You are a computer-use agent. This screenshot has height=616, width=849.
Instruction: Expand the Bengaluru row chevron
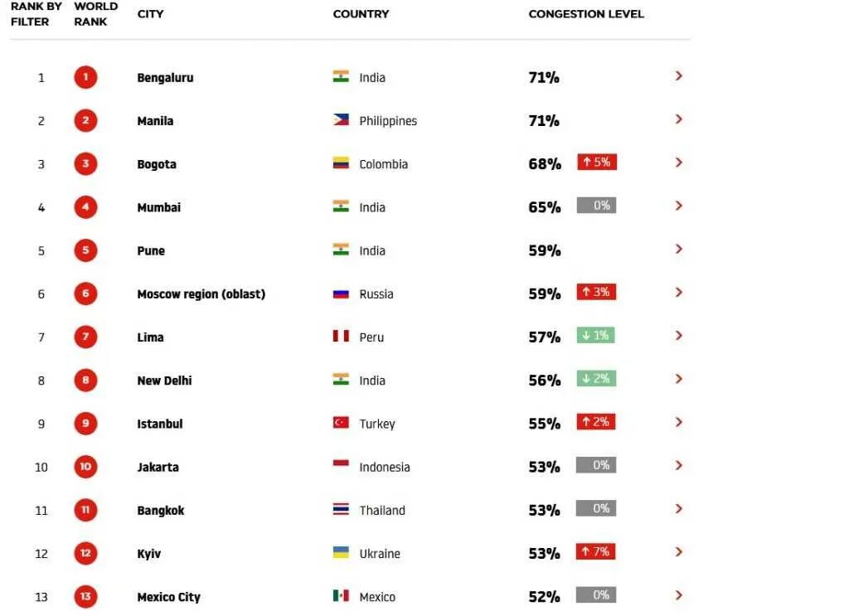(x=678, y=76)
